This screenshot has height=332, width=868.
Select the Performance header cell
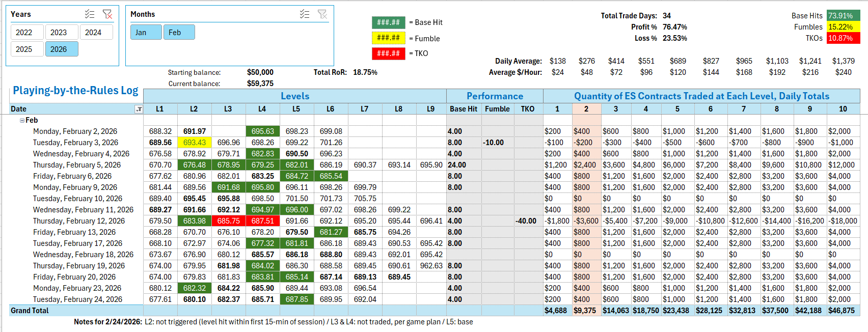495,96
